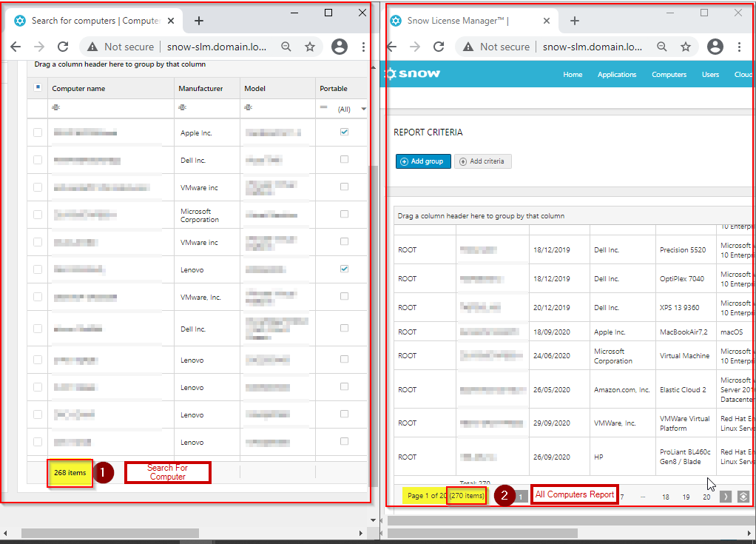
Task: Jump to last page of report
Action: click(743, 497)
